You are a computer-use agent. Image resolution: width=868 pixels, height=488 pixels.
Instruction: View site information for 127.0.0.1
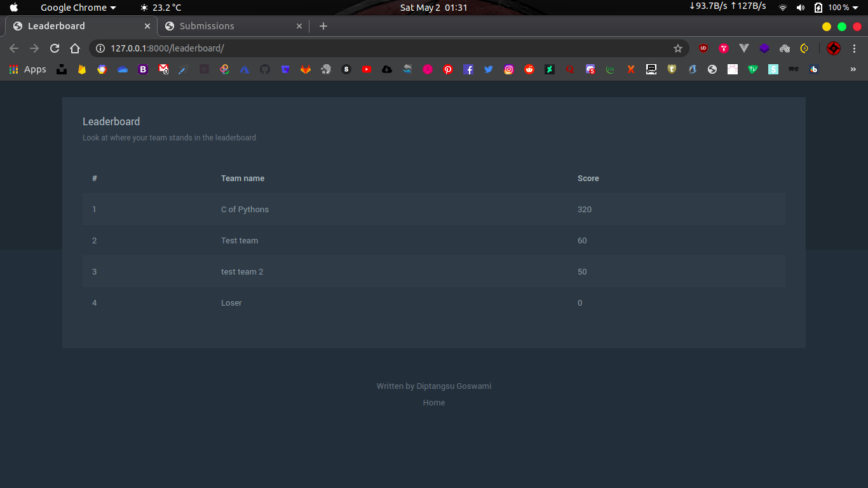(x=100, y=48)
